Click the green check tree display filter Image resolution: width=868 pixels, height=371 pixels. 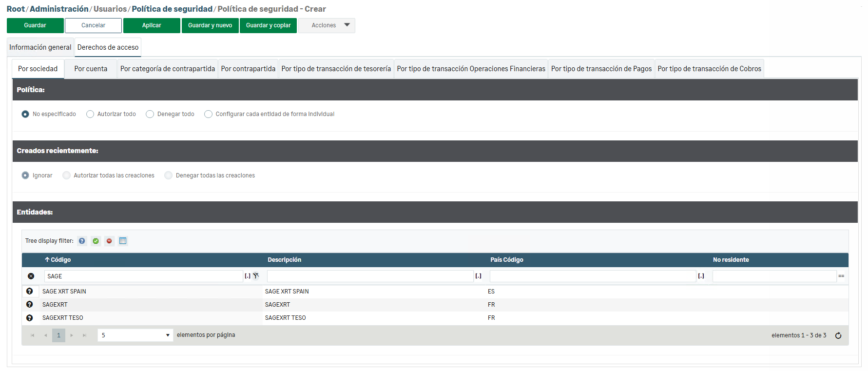coord(96,241)
